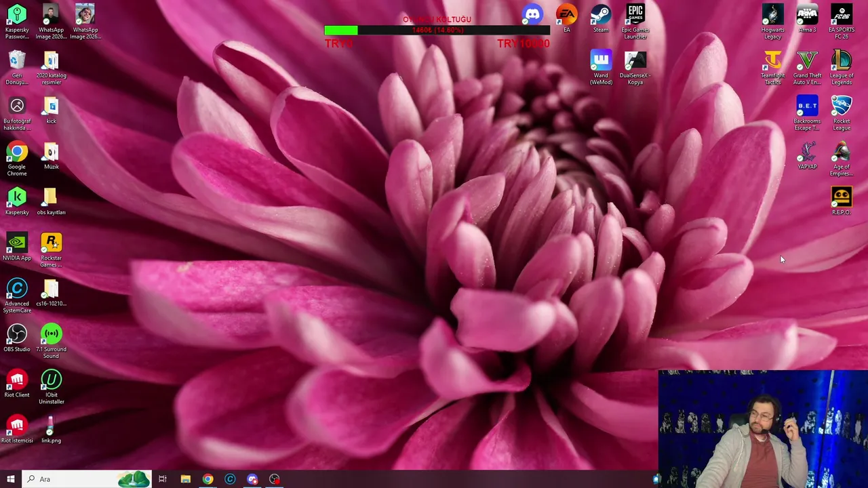This screenshot has height=488, width=868.
Task: Open Task View from the taskbar
Action: [x=163, y=479]
